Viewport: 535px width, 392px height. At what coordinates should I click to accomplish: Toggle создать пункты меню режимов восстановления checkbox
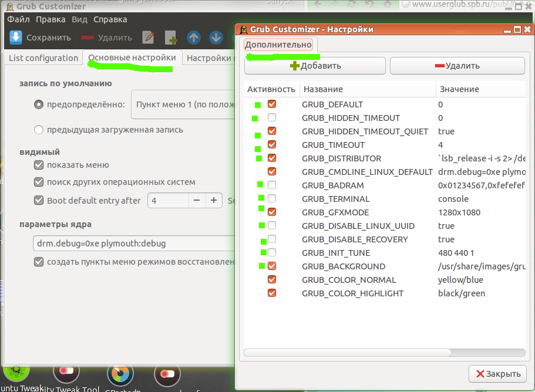(39, 262)
